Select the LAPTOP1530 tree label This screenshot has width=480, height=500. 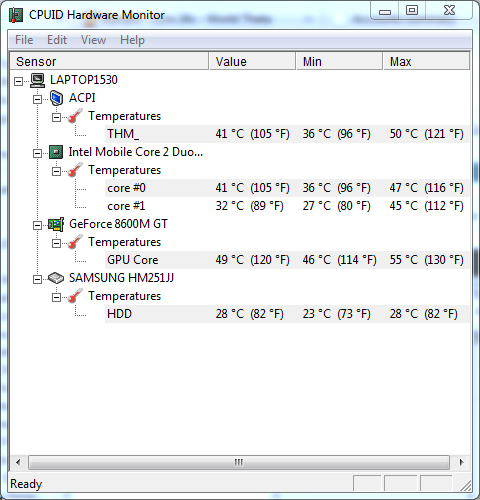[x=84, y=80]
